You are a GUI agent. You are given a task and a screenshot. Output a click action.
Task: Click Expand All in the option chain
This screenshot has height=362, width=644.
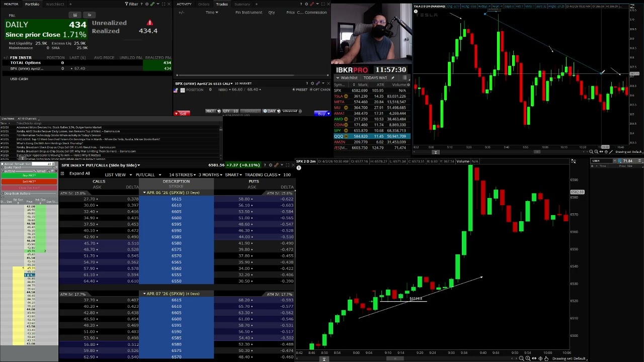click(79, 174)
